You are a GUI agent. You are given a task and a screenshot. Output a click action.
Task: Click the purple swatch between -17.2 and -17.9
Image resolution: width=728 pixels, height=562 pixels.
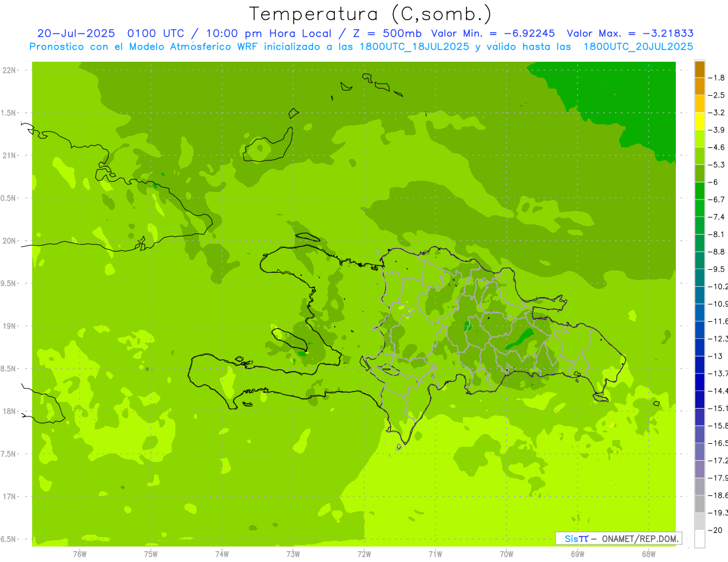point(699,469)
